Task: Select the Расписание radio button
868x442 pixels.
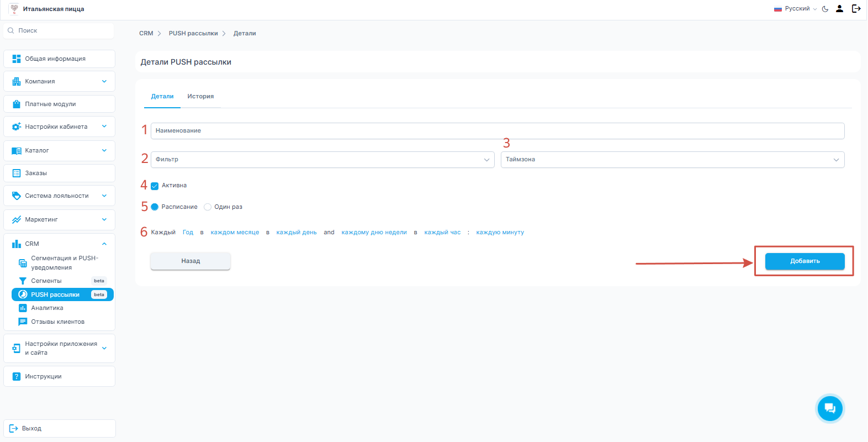Action: [x=155, y=207]
